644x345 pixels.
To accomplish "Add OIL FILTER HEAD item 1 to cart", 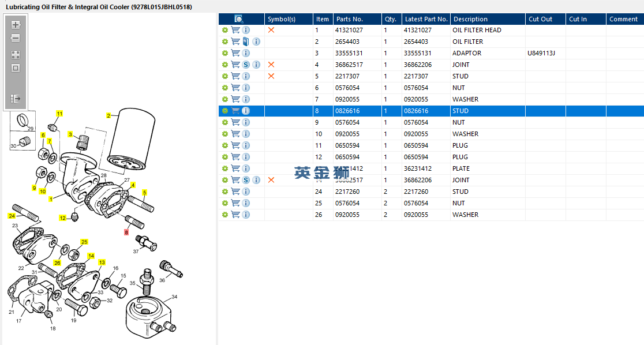I will coord(235,30).
